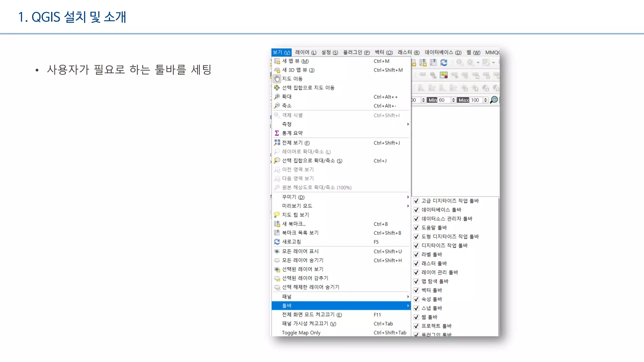Screen dimensions: 644x362
Task: Click the blue refresh icon in toolbar
Action: [x=444, y=63]
